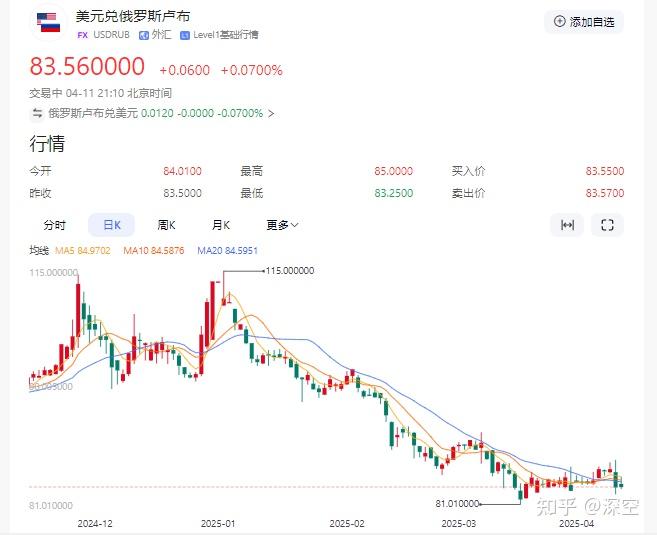Click the 卖出价 value 83.5700
Viewport: 657px width, 535px height.
pyautogui.click(x=605, y=193)
